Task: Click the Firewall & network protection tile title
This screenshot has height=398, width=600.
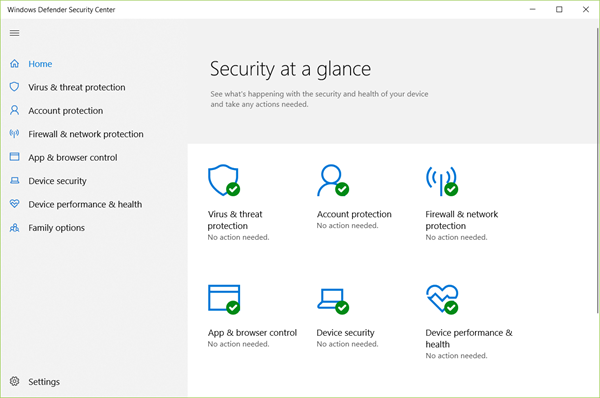Action: coord(461,220)
